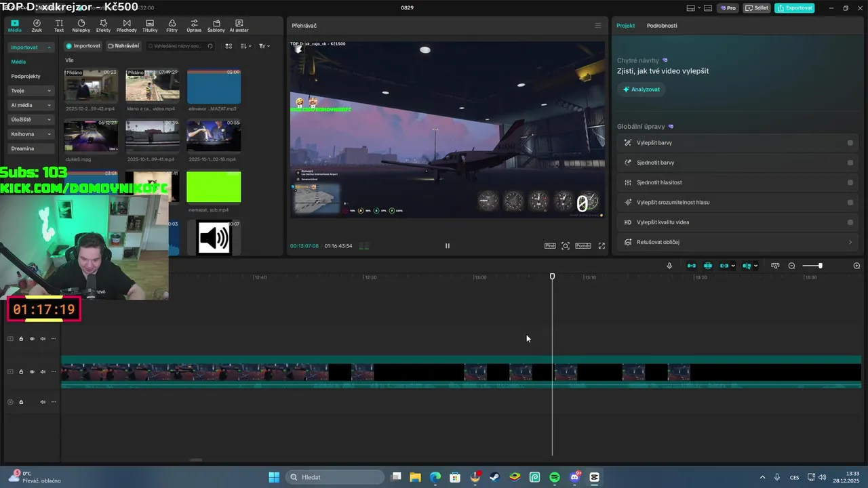Open player panel hamburger menu
Viewport: 868px width, 488px height.
[x=597, y=26]
